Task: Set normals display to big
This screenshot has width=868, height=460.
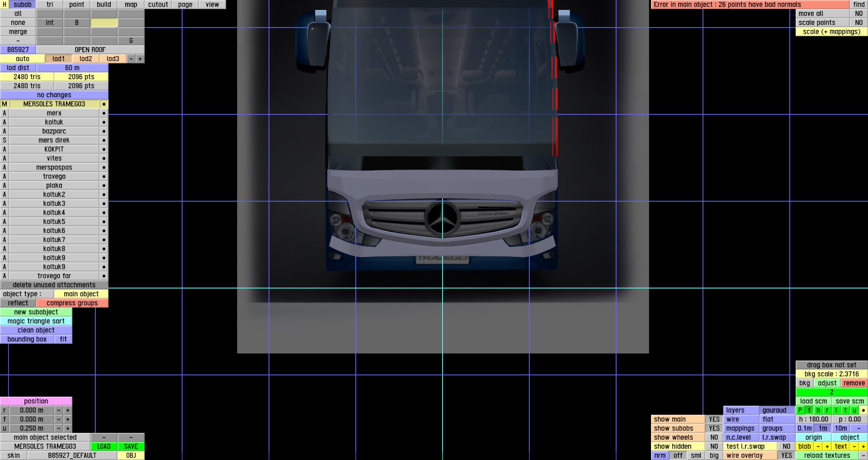Action: tap(714, 455)
